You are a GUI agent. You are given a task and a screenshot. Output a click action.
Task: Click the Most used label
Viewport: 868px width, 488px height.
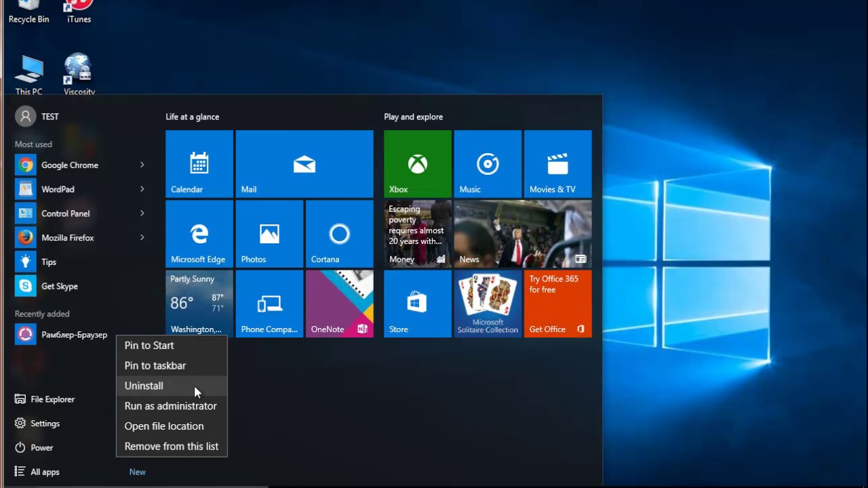pyautogui.click(x=33, y=144)
